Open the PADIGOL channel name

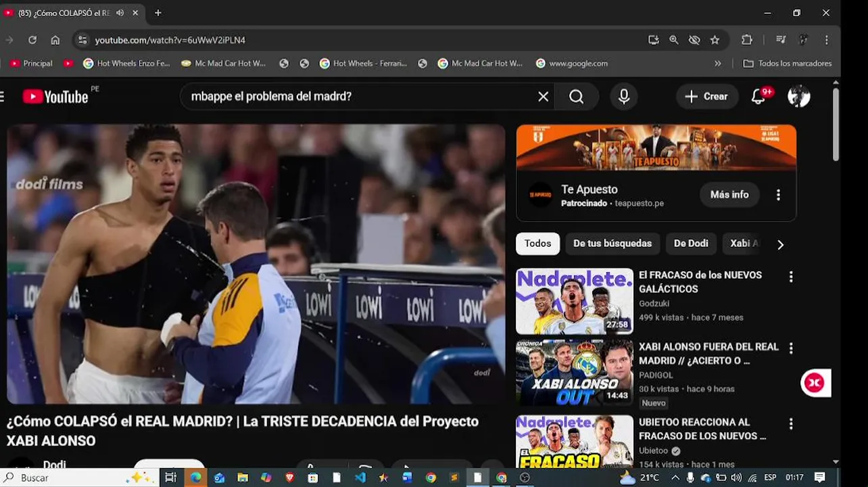(656, 375)
